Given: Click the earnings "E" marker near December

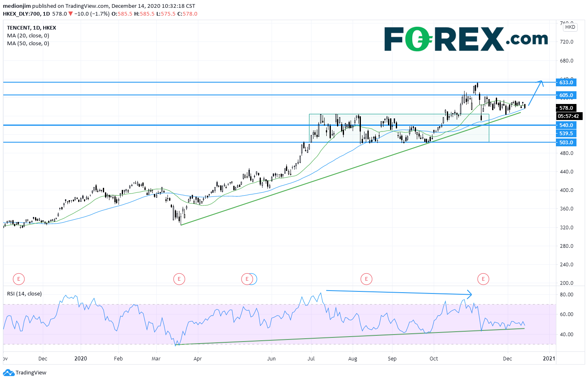Looking at the screenshot, I should point(483,279).
